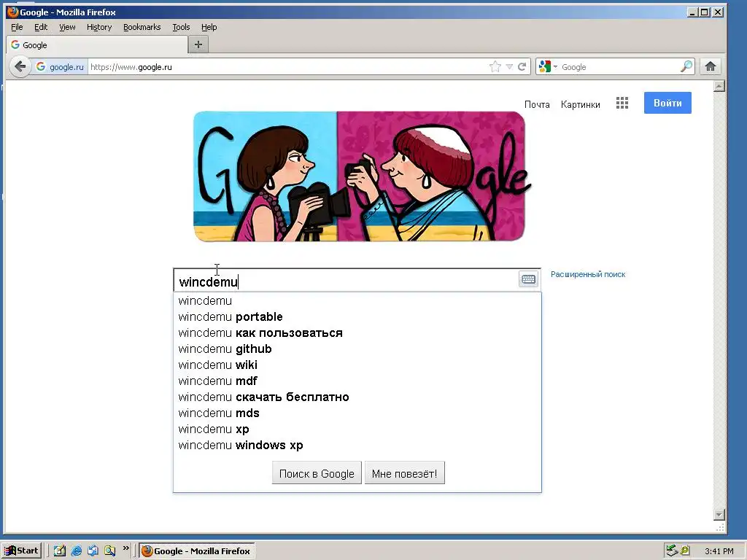Viewport: 747px width, 560px height.
Task: Click the URL address bar
Action: tap(287, 66)
